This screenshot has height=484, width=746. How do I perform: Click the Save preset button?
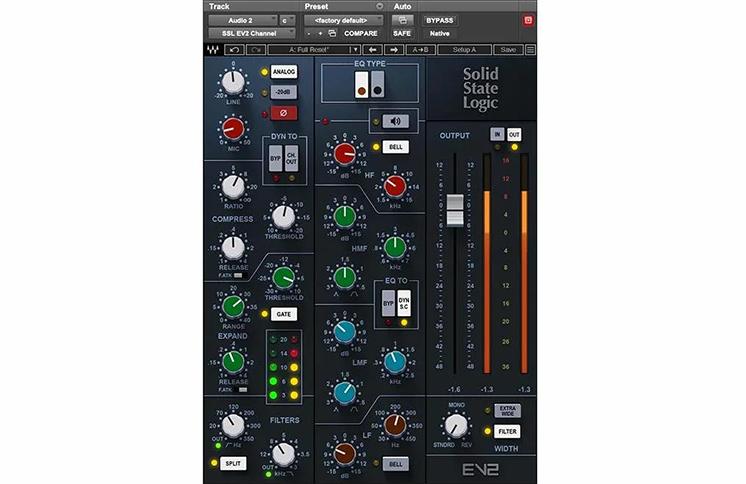[508, 49]
